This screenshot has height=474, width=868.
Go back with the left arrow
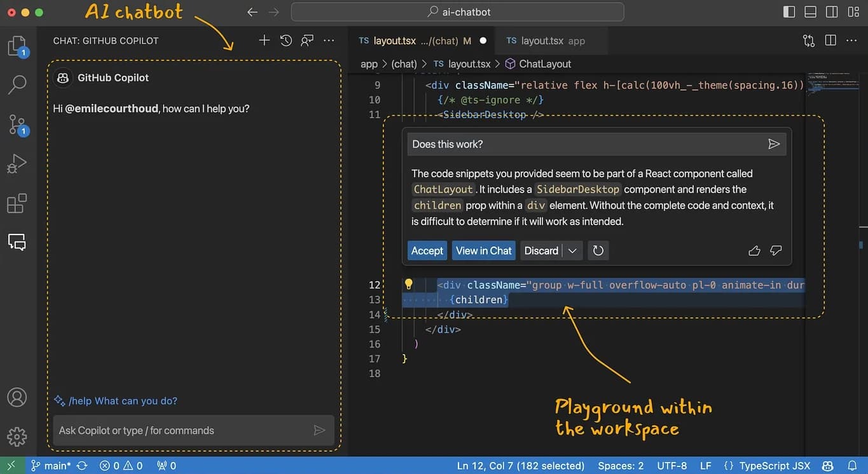pyautogui.click(x=252, y=12)
